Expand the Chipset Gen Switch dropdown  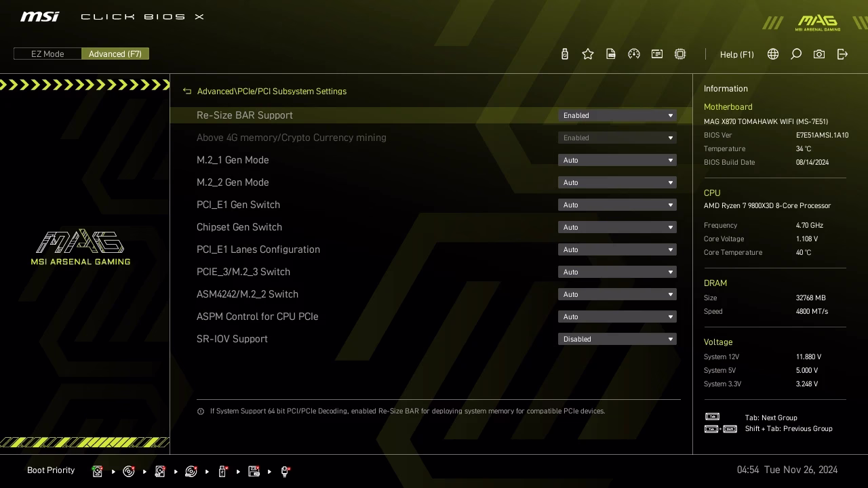[617, 227]
